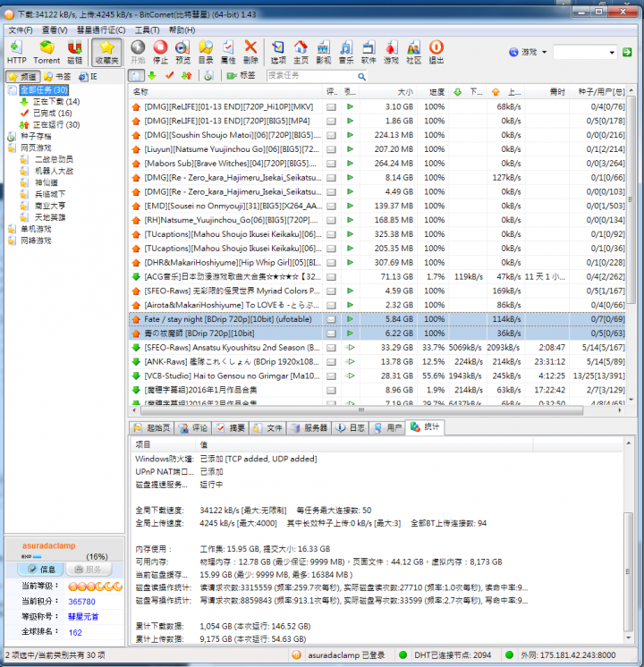Select 单机游戏 in sidebar tree
Screen dimensions: 644x667
click(x=36, y=229)
